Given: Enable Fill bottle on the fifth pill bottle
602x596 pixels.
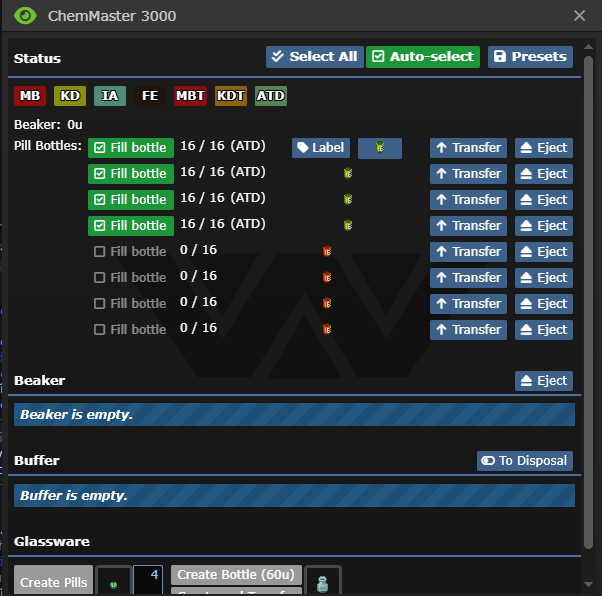Looking at the screenshot, I should 130,252.
